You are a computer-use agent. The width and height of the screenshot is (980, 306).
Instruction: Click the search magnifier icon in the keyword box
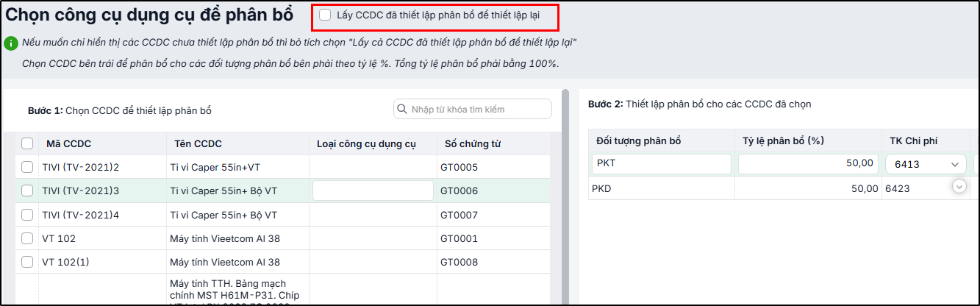click(x=402, y=109)
